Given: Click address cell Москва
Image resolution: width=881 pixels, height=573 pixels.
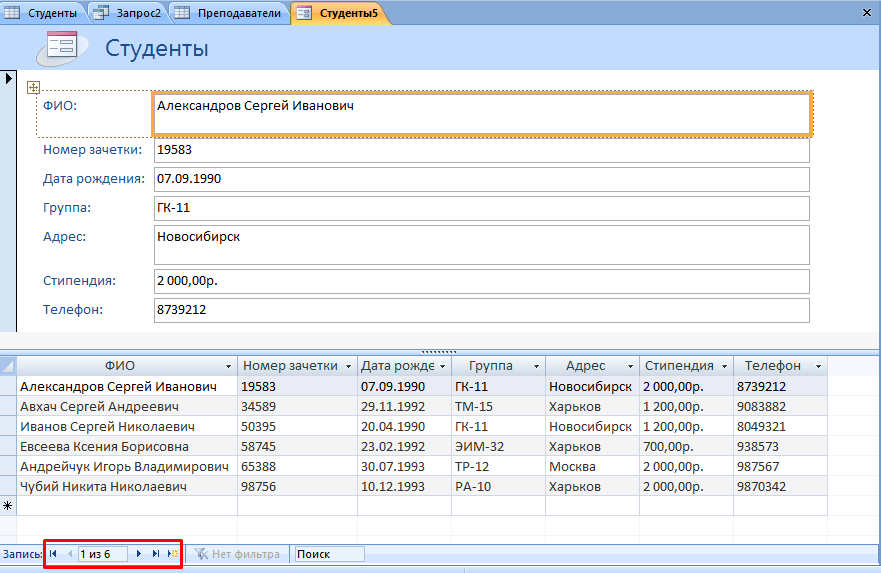Looking at the screenshot, I should pyautogui.click(x=592, y=466).
